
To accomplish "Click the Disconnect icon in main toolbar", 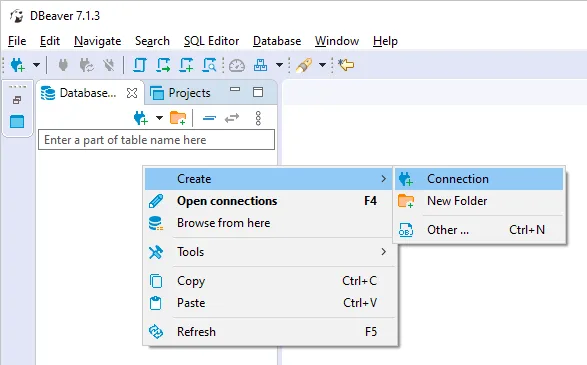I will (109, 65).
